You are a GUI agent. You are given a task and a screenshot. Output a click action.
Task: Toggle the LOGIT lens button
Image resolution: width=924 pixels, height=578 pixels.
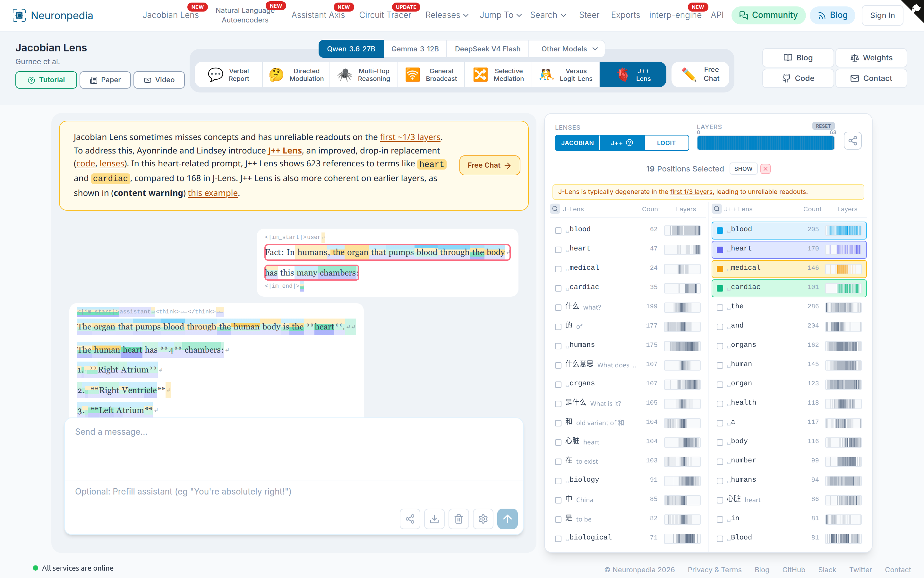pos(666,143)
